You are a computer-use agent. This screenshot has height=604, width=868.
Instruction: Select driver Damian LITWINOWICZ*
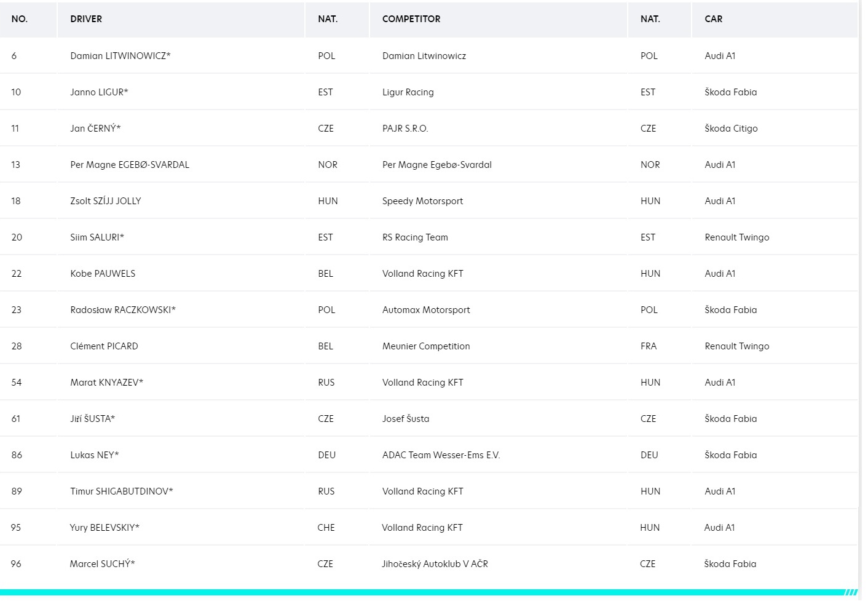[120, 56]
